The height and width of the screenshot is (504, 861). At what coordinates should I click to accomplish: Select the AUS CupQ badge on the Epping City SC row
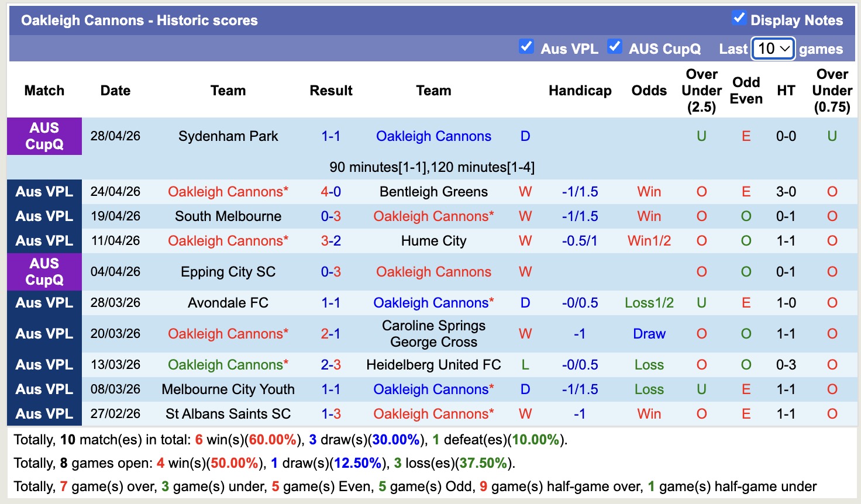(x=44, y=271)
